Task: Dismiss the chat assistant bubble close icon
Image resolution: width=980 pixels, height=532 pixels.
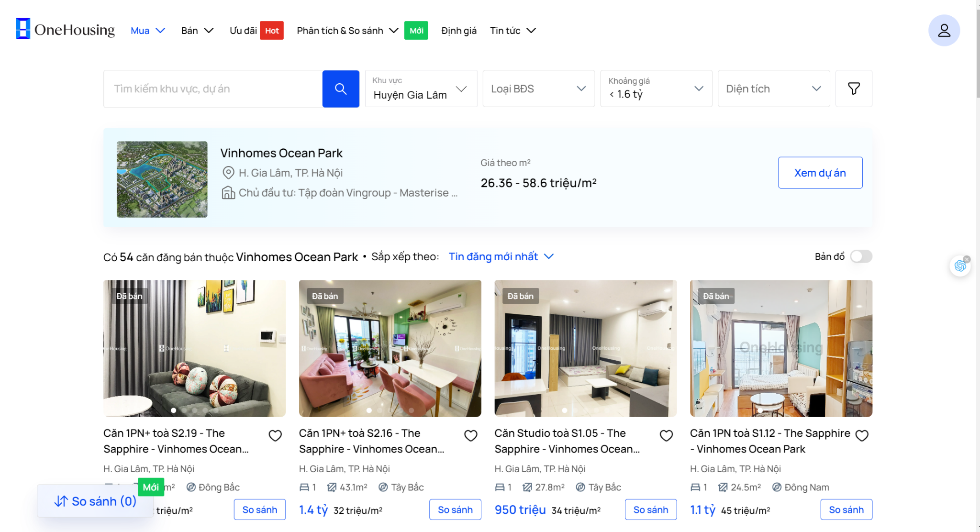Action: pyautogui.click(x=967, y=259)
